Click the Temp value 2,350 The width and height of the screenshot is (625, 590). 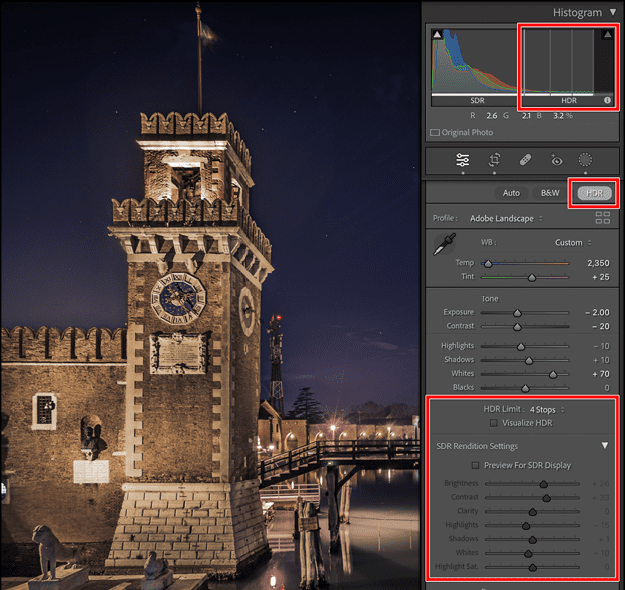[x=598, y=263]
